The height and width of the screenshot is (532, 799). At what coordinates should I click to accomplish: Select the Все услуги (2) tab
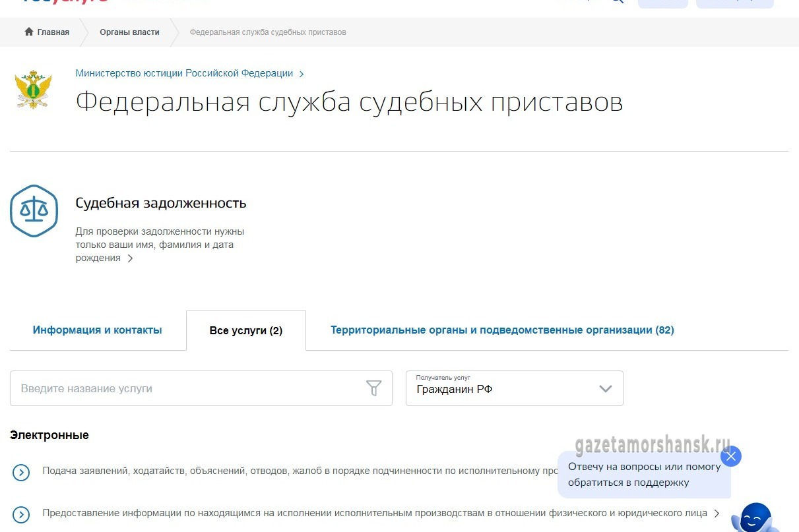coord(246,330)
